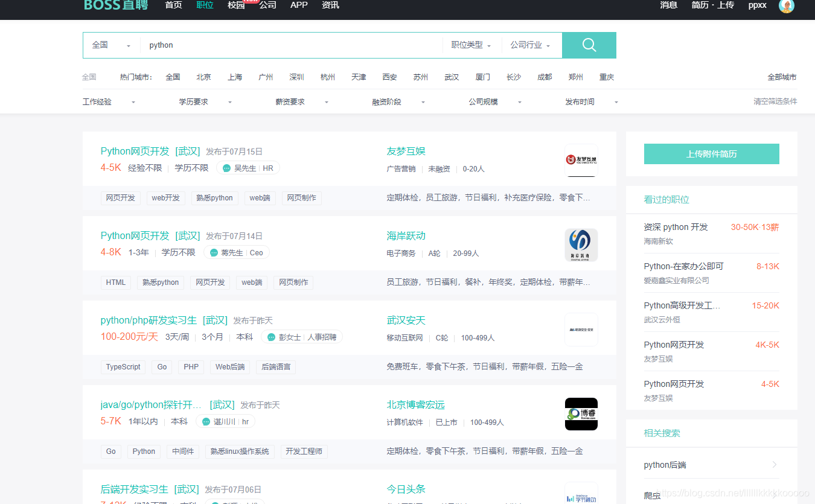The image size is (815, 504).
Task: Filter by city 重庆
Action: (607, 77)
